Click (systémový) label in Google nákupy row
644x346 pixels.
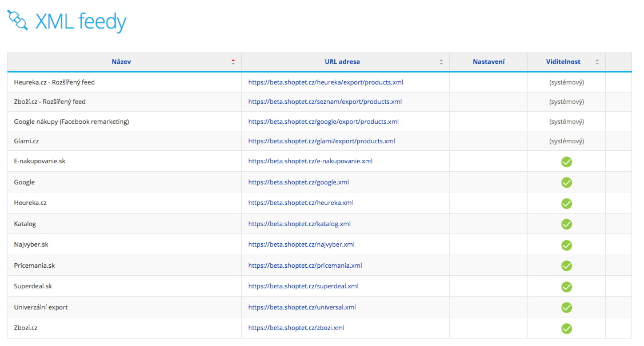566,122
